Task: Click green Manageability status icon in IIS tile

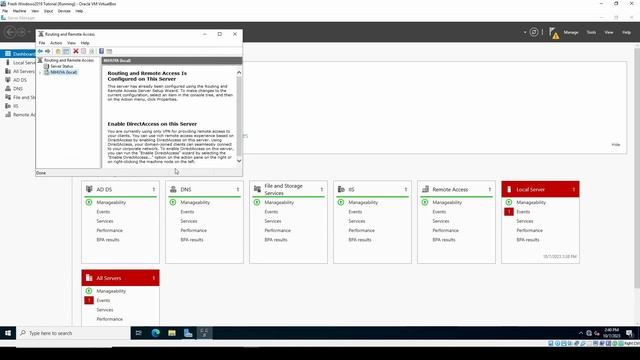Action: 341,202
